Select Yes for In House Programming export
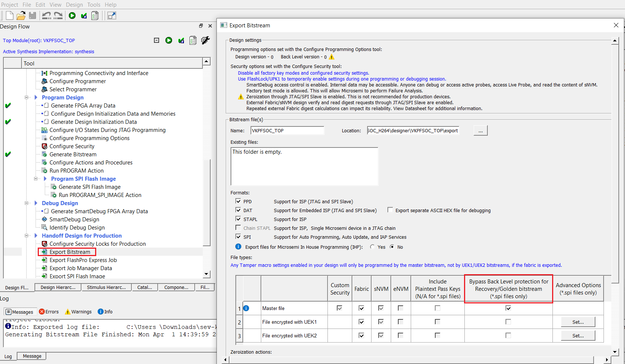 tap(372, 247)
